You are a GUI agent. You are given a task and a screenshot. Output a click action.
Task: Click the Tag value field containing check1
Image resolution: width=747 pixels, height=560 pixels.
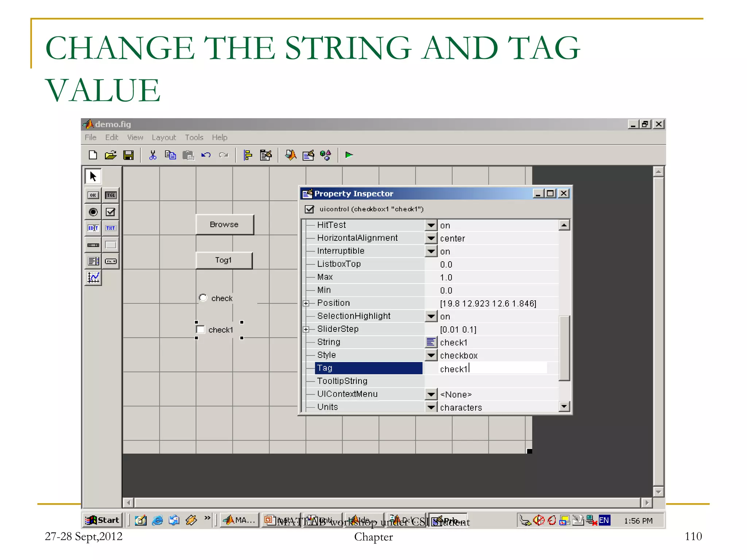(489, 369)
